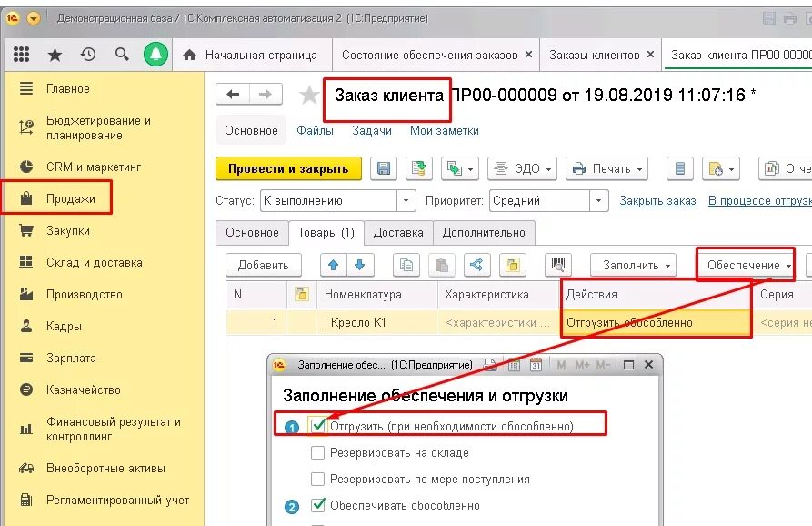
Task: Open the Задачи link
Action: [372, 131]
